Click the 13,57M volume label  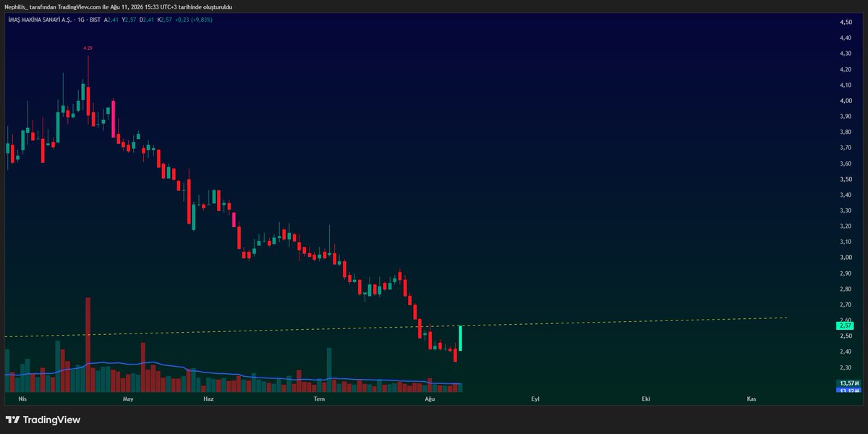(x=848, y=383)
